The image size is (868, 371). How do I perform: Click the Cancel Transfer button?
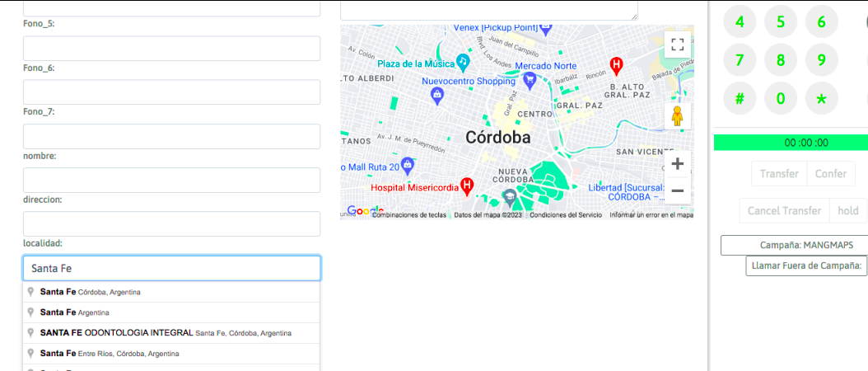point(784,211)
